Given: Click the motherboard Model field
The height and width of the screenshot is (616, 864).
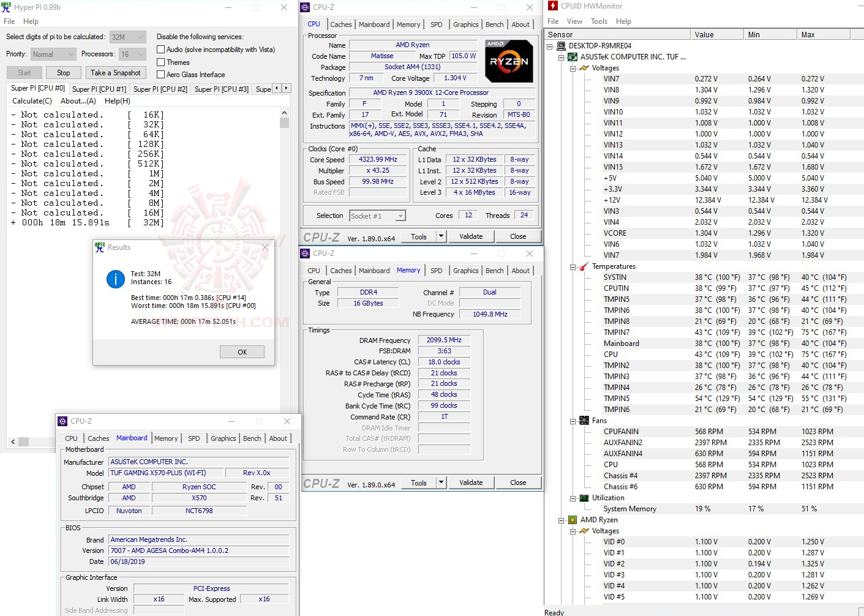Looking at the screenshot, I should (167, 473).
